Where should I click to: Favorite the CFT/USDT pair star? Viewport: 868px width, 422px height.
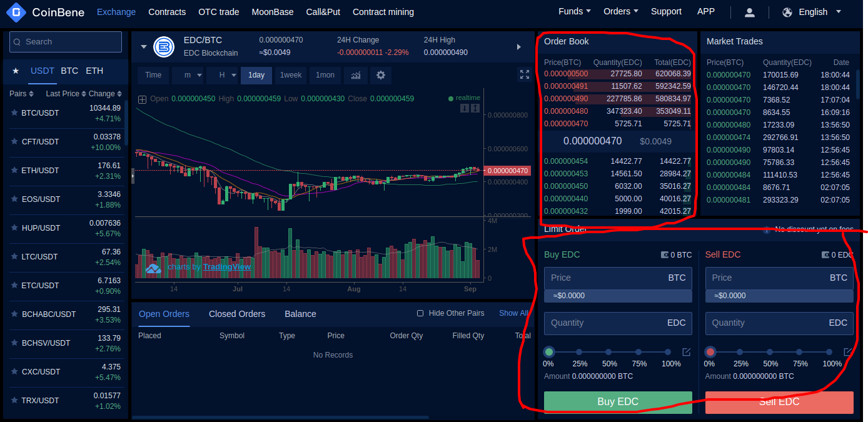coord(14,142)
